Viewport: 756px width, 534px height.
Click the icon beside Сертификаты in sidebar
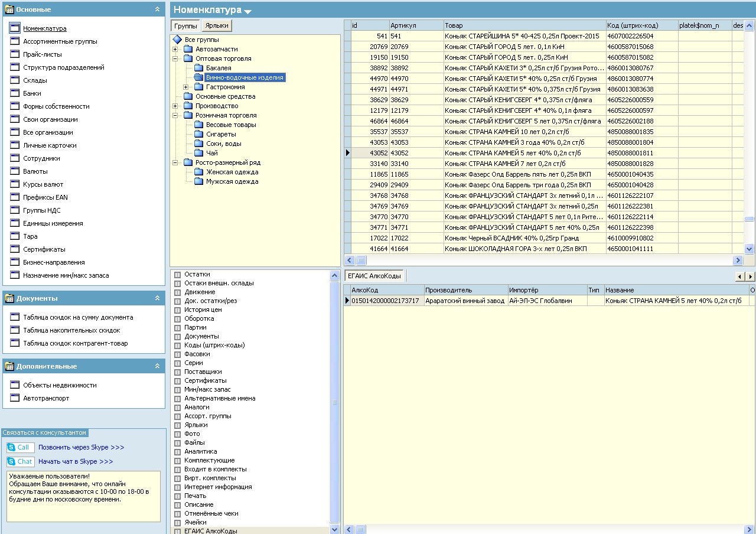(x=15, y=249)
